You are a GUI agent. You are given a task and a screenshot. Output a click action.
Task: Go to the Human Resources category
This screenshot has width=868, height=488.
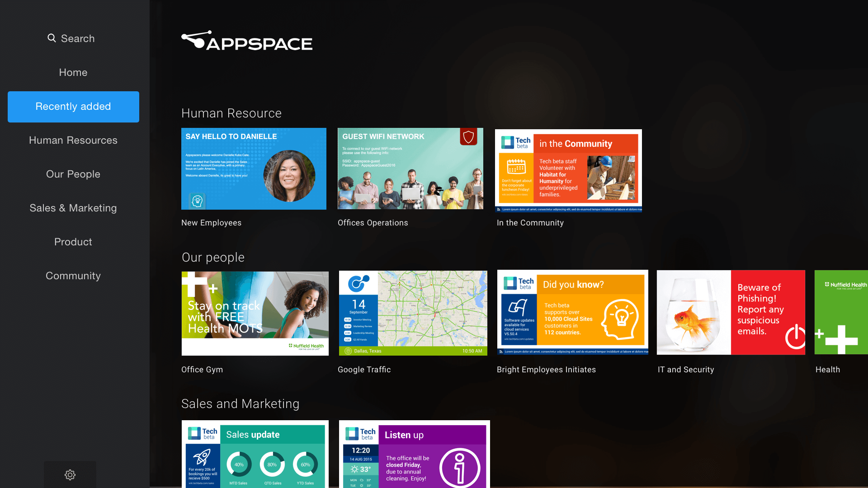73,140
